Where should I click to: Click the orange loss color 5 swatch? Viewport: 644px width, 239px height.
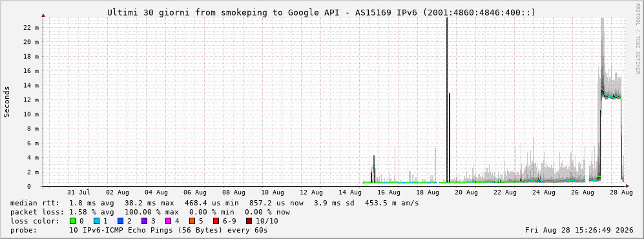(192, 221)
